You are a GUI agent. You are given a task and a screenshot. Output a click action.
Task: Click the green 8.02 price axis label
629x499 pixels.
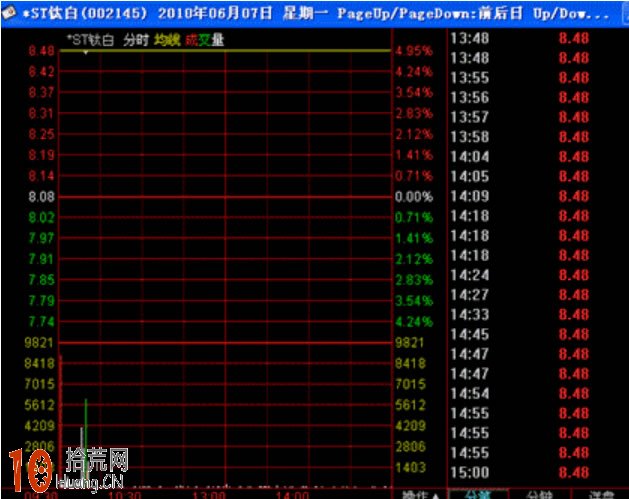tap(41, 218)
